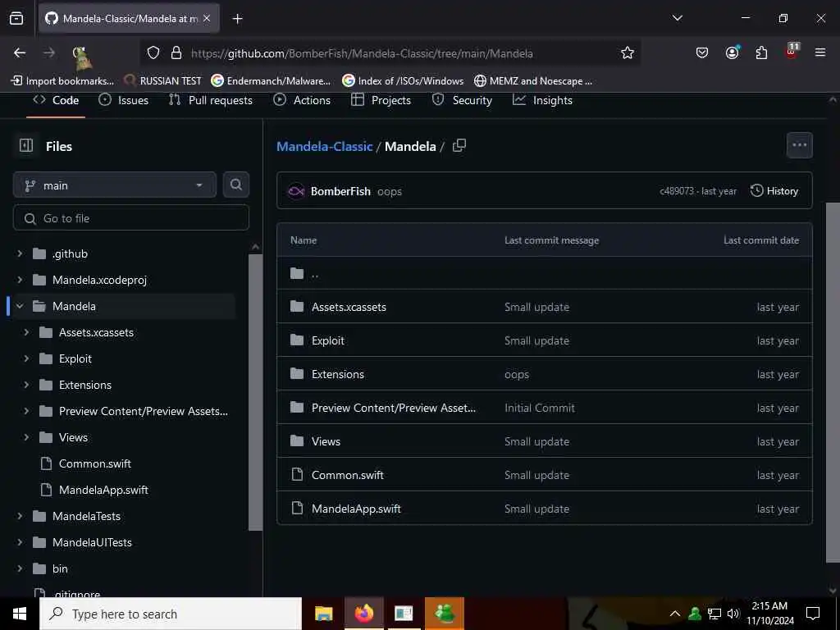Open the Exploit folder in the table
840x630 pixels.
pos(328,340)
